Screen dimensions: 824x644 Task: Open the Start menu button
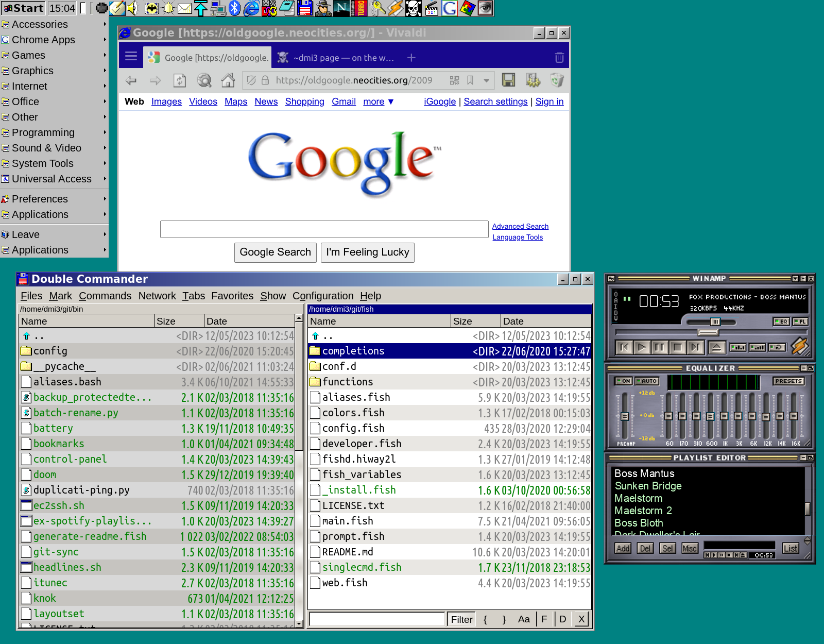24,8
